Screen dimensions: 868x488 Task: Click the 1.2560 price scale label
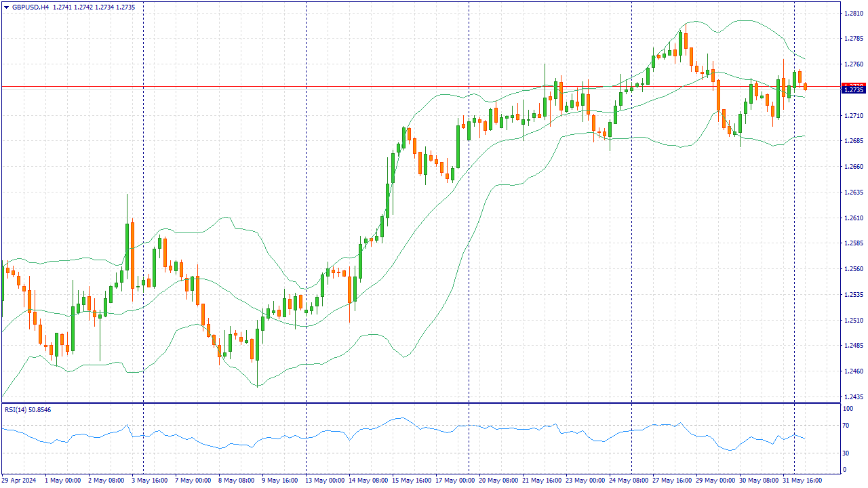852,269
